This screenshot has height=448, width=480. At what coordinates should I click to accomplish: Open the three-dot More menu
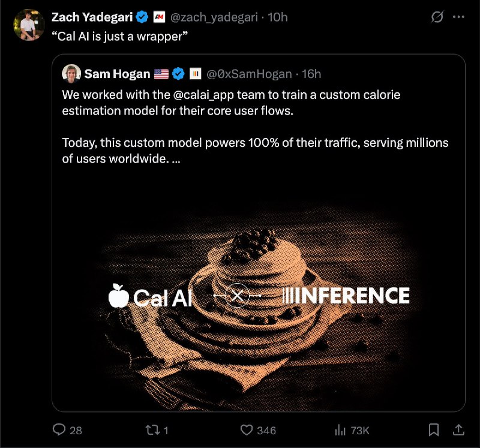tap(458, 17)
